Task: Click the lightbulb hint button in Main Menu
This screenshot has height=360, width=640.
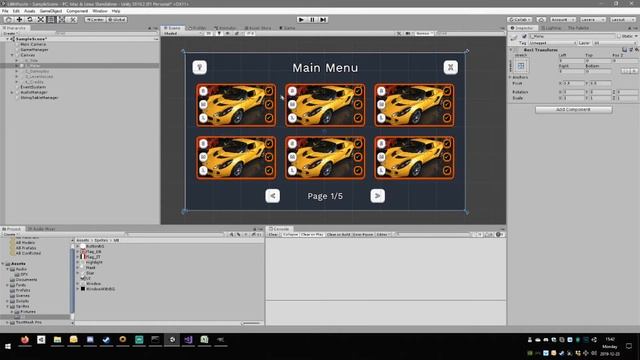Action: pos(200,67)
